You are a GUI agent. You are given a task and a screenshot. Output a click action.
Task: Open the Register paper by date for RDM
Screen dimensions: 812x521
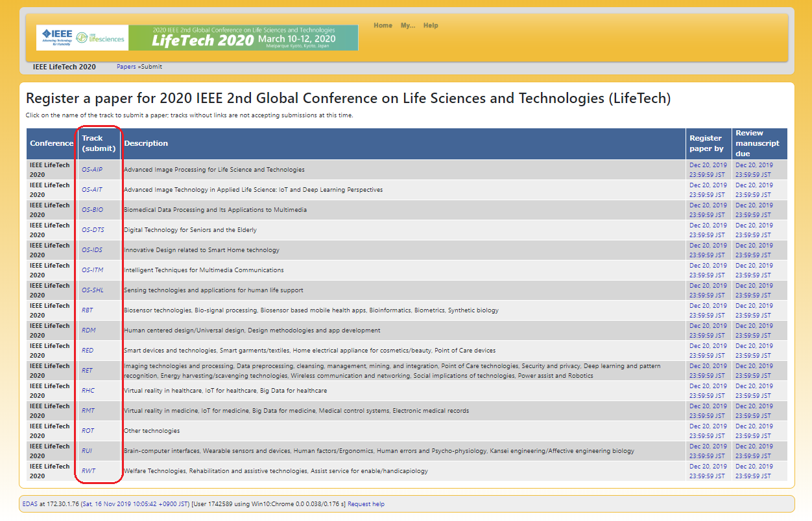pyautogui.click(x=708, y=330)
